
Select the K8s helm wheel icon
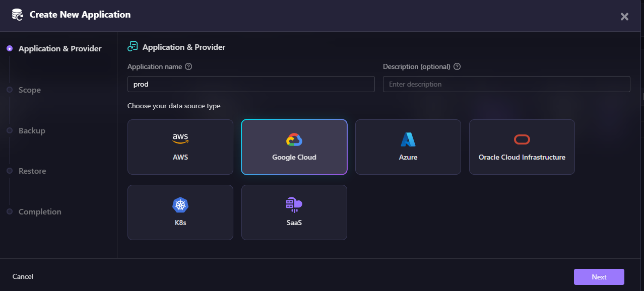tap(180, 205)
